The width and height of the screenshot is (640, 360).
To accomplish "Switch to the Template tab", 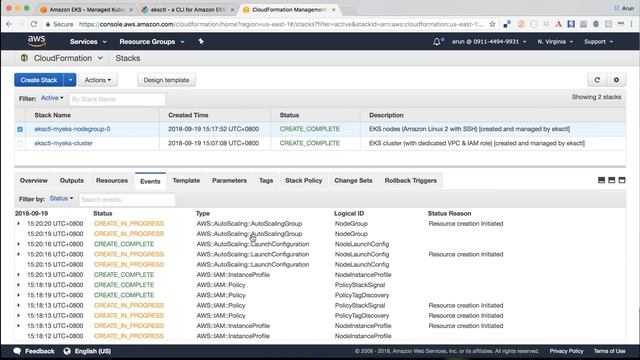I will pos(186,180).
